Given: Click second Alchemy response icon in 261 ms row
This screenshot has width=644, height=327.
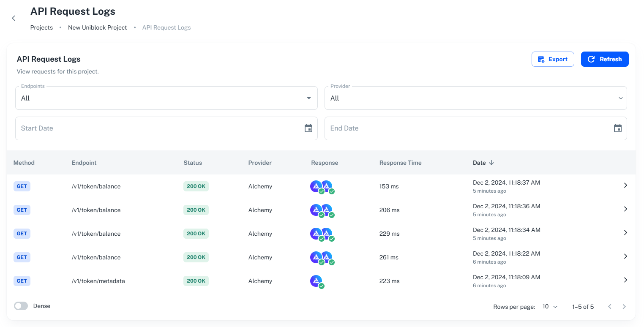Looking at the screenshot, I should click(x=327, y=257).
